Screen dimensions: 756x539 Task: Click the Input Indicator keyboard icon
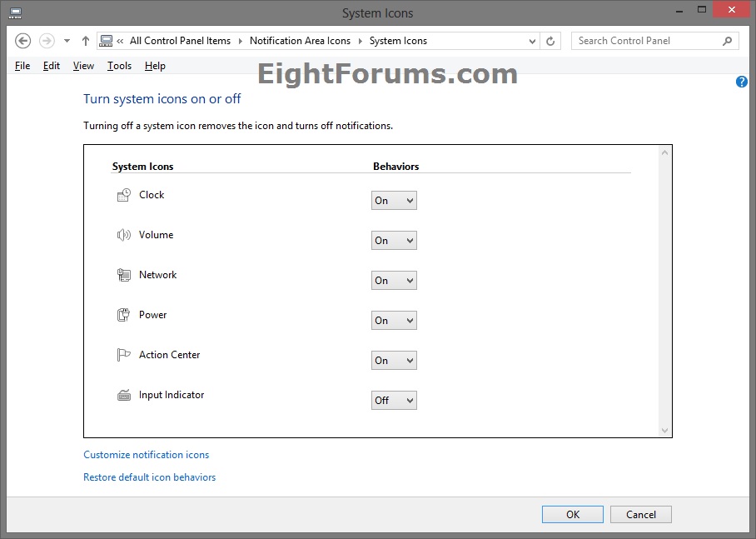(124, 395)
